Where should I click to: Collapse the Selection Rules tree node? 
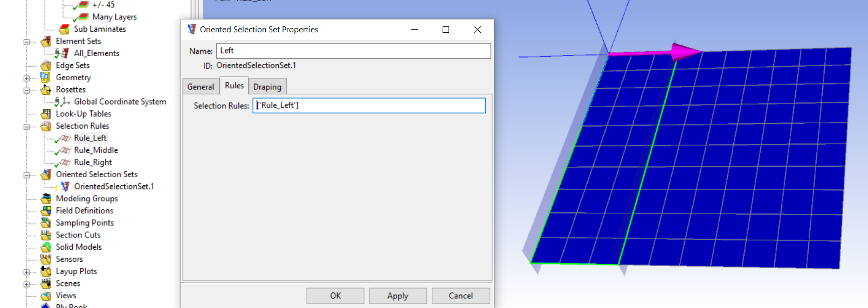point(26,127)
